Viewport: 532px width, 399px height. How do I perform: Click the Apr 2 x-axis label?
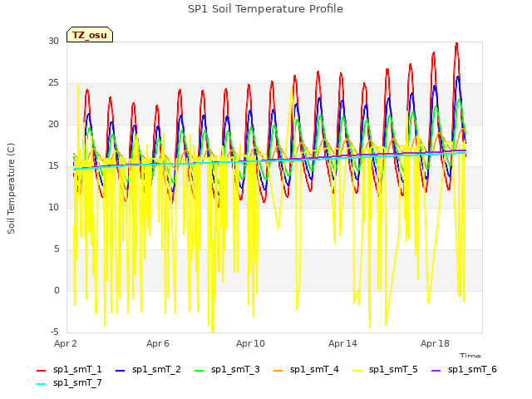pyautogui.click(x=66, y=343)
